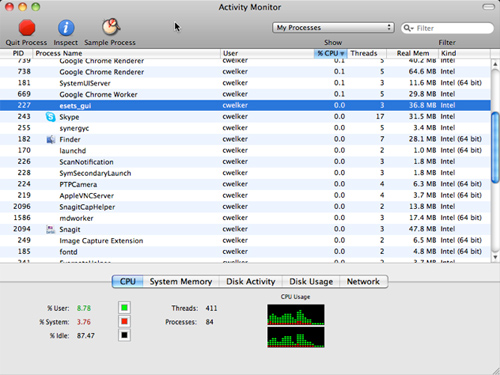The image size is (500, 375).
Task: Click the green % User color swatch
Action: (x=124, y=308)
